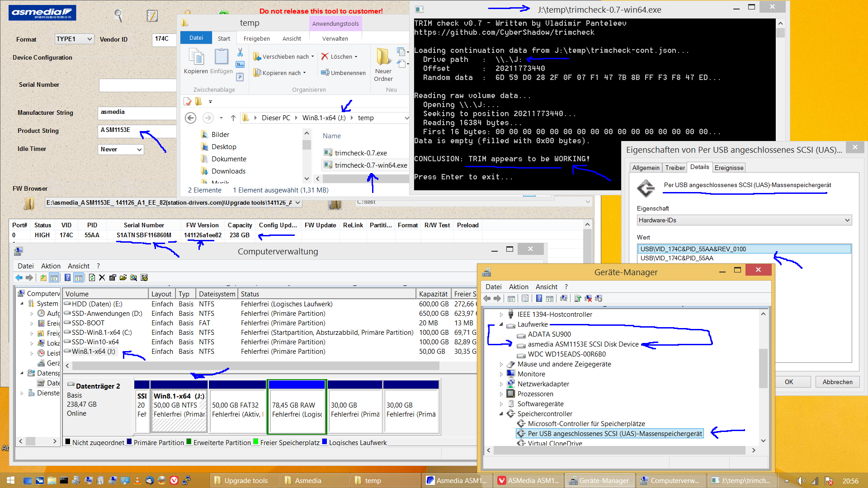Click inside the Serial Number input field
The width and height of the screenshot is (868, 488).
tap(137, 85)
